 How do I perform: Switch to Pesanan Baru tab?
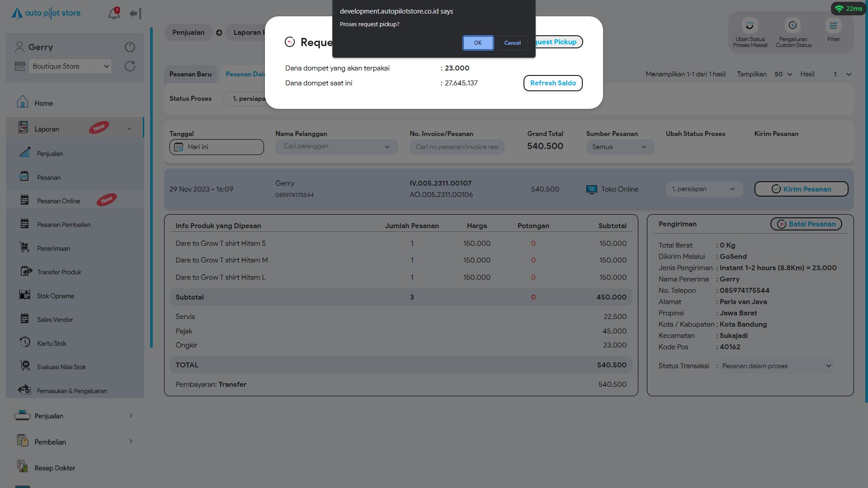tap(190, 74)
